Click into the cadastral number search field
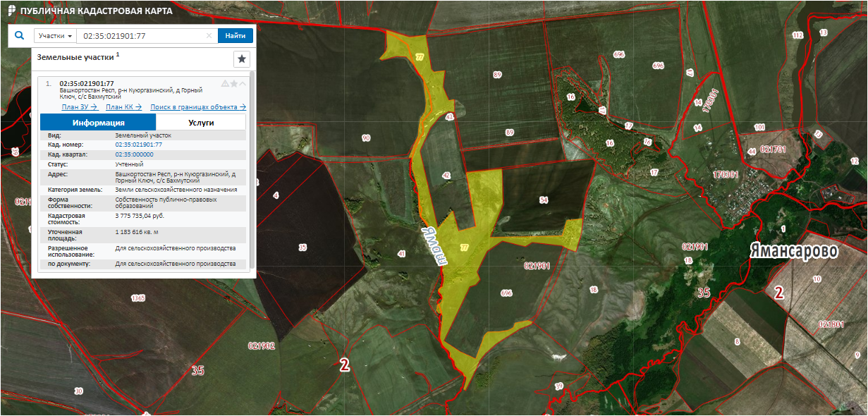 pyautogui.click(x=141, y=36)
